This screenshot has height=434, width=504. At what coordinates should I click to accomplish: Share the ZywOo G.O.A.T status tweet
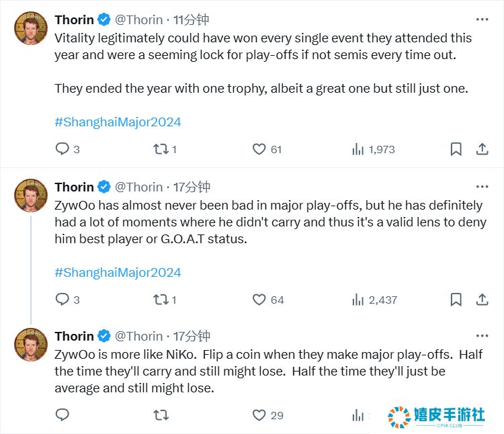482,300
